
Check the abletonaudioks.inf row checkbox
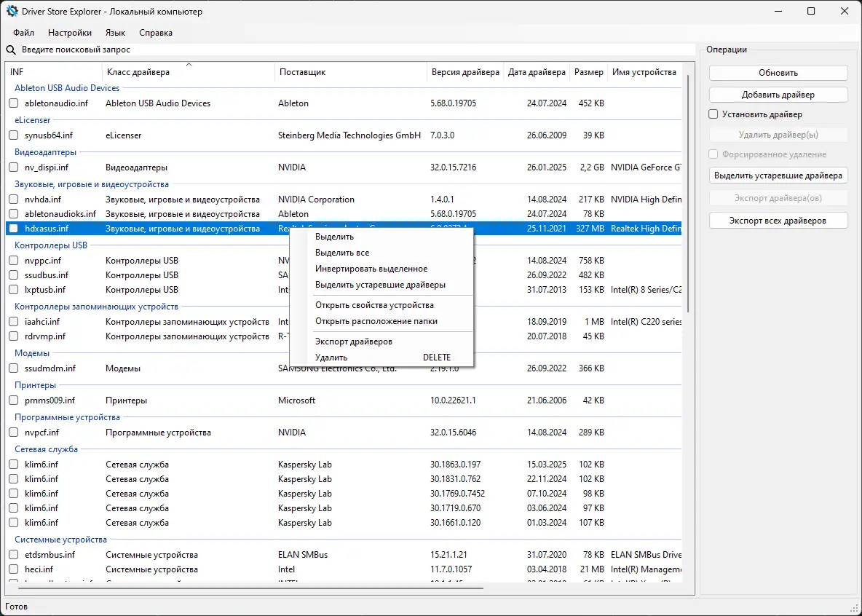pos(14,213)
